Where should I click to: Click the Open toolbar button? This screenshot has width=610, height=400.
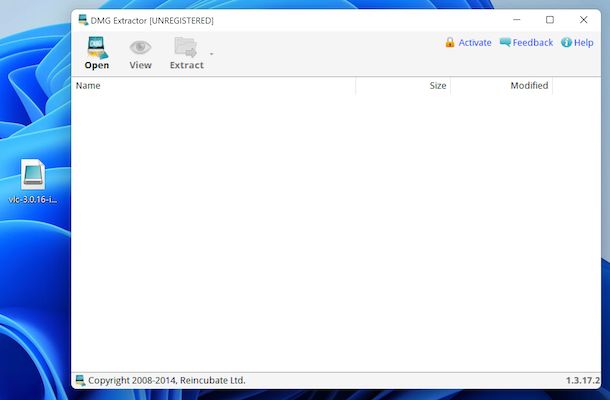[96, 53]
